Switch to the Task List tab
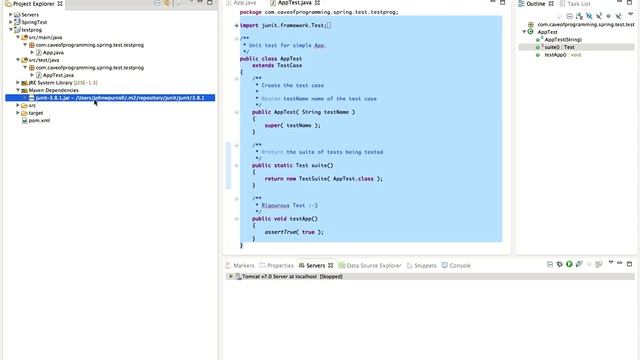Viewport: 640px width, 360px height. click(x=575, y=4)
